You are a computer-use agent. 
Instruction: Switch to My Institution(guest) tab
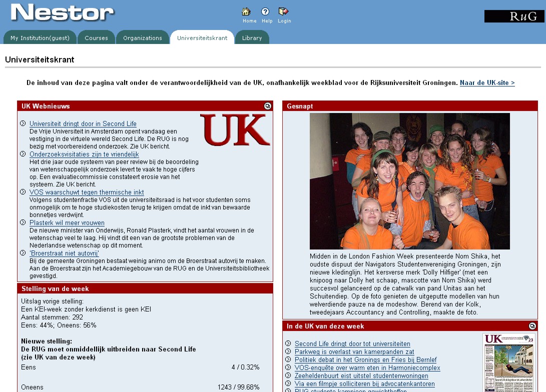pos(40,37)
